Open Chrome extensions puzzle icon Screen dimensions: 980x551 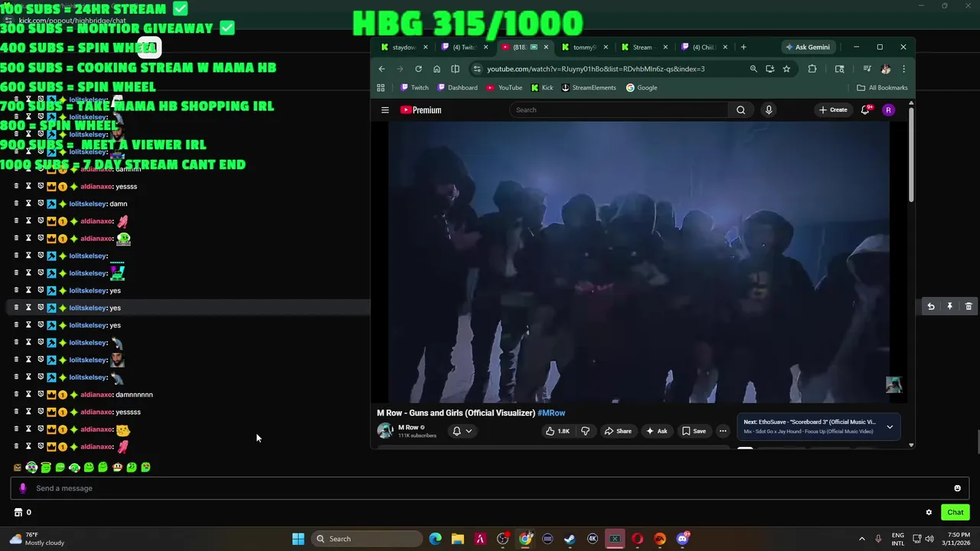click(812, 69)
